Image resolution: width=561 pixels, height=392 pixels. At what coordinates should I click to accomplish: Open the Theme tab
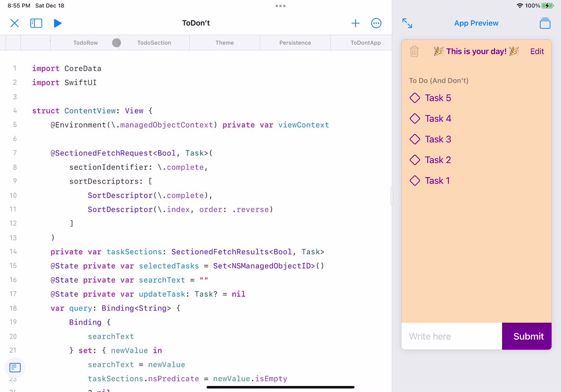[x=224, y=43]
